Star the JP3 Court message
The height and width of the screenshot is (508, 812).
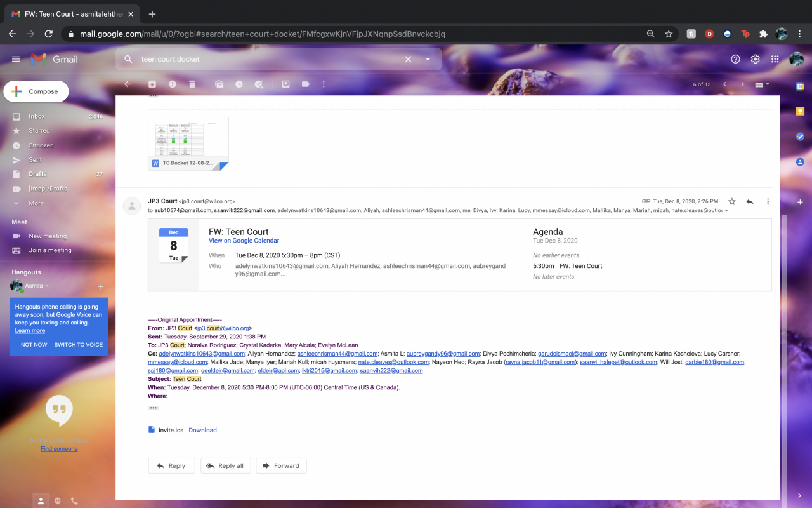[731, 201]
